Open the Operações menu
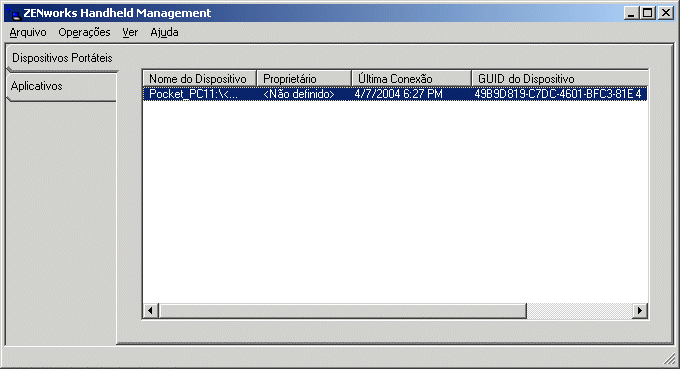The width and height of the screenshot is (680, 369). pyautogui.click(x=84, y=33)
